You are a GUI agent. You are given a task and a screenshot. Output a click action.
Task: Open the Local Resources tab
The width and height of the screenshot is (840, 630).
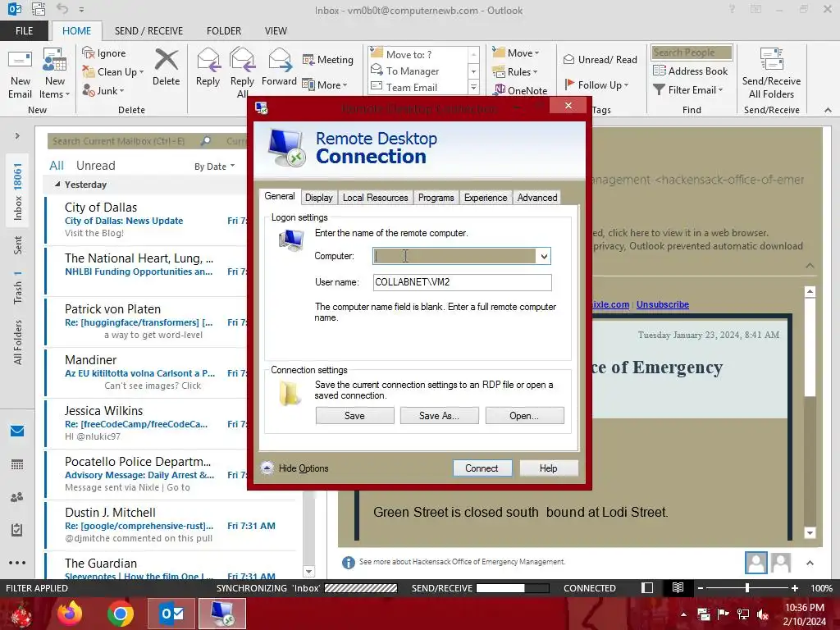(375, 198)
